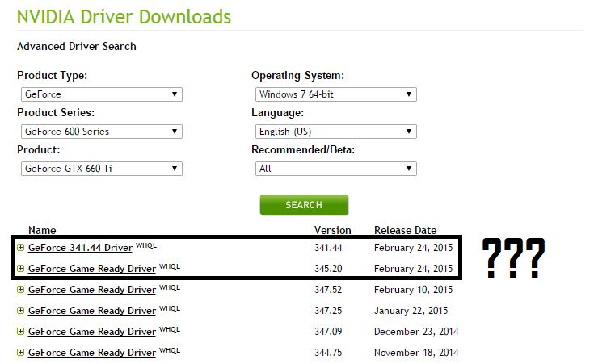Expand the 344.75 driver row plus icon
Screen dimensions: 594x364
click(20, 353)
